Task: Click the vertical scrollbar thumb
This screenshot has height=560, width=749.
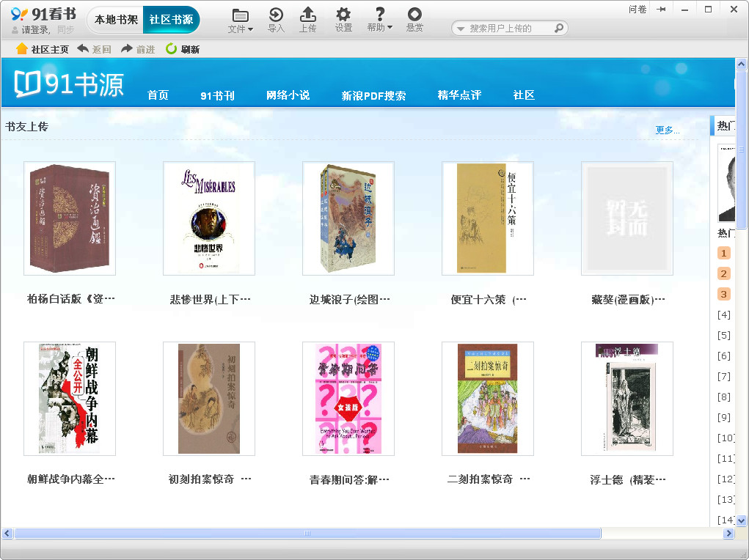Action: [x=741, y=150]
